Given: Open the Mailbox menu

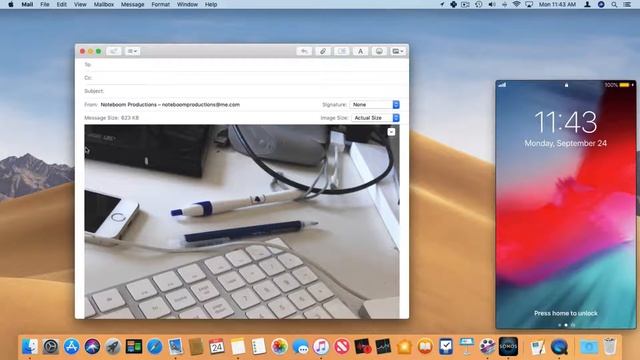Looking at the screenshot, I should (104, 4).
